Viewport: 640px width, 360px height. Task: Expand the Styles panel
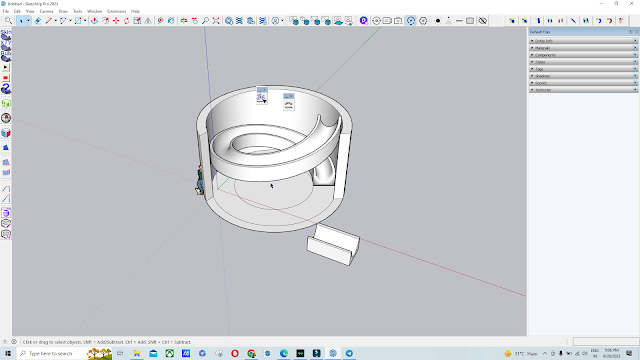pyautogui.click(x=584, y=62)
